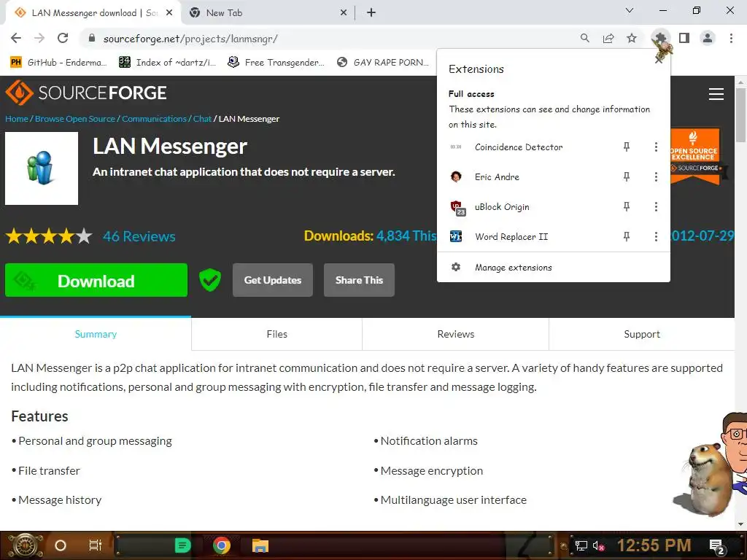Switch to the Reviews tab

coord(456,334)
